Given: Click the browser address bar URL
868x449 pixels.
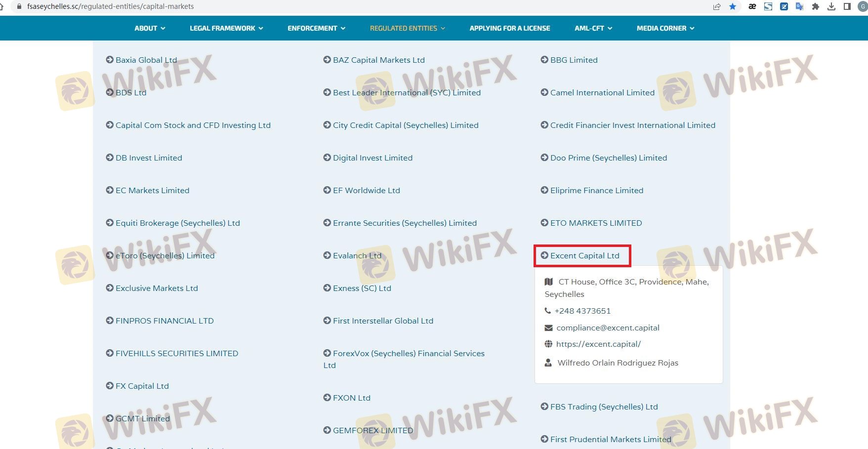Looking at the screenshot, I should point(110,6).
